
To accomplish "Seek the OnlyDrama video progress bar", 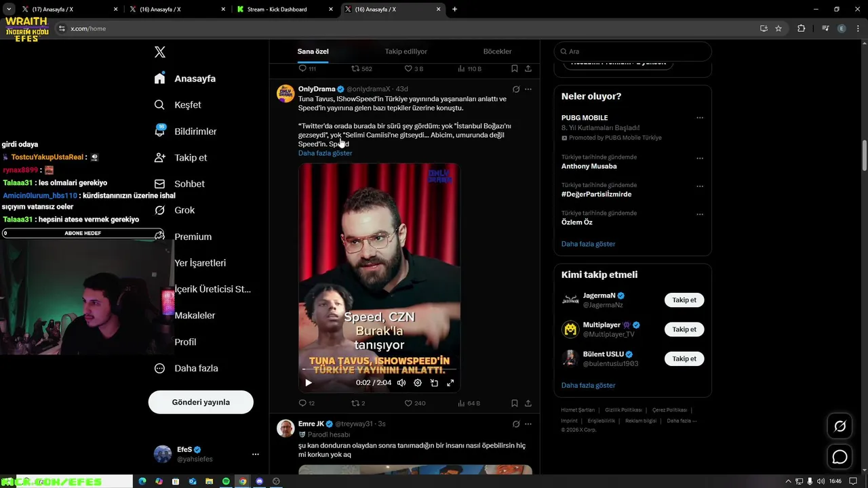I will pos(379,370).
